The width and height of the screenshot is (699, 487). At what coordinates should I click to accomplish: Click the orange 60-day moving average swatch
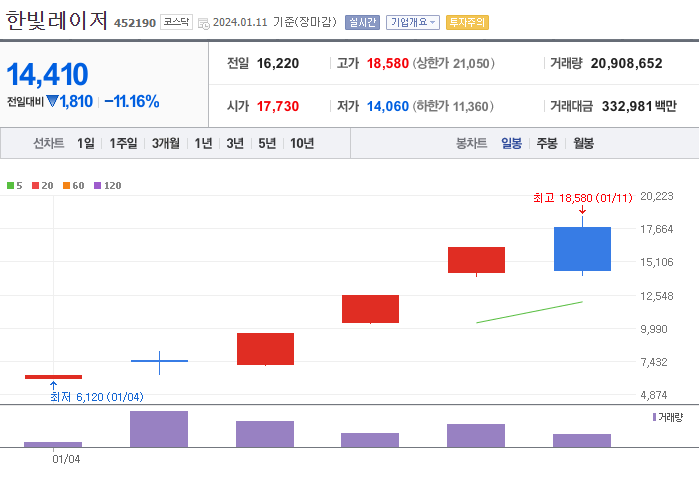[66, 186]
